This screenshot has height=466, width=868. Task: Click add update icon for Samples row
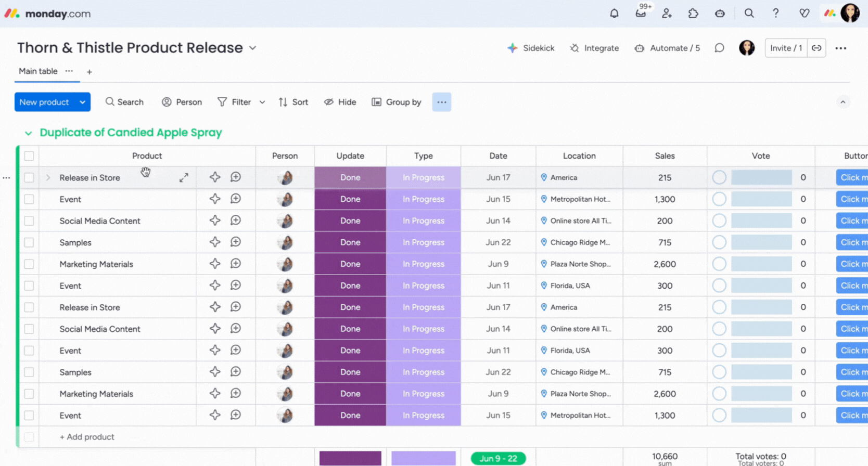[x=236, y=242]
